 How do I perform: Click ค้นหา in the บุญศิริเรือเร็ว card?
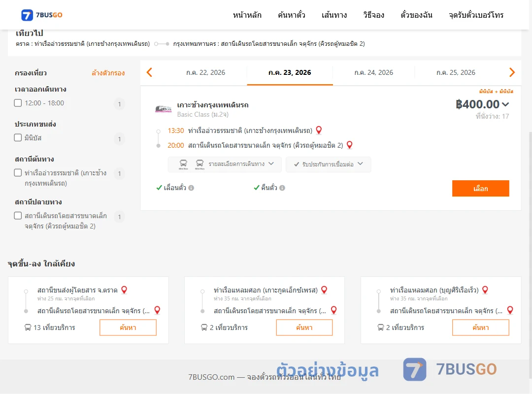(480, 328)
